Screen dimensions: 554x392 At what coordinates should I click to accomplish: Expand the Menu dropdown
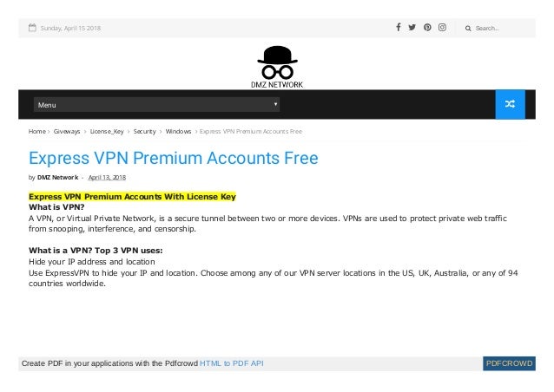click(156, 105)
